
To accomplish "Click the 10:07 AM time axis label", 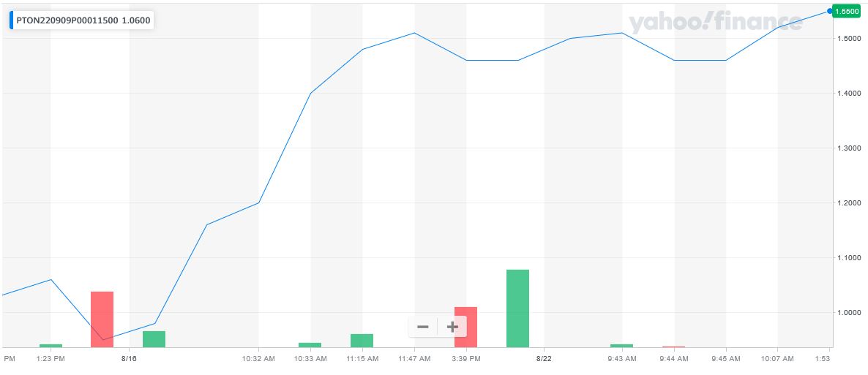I will (x=777, y=359).
